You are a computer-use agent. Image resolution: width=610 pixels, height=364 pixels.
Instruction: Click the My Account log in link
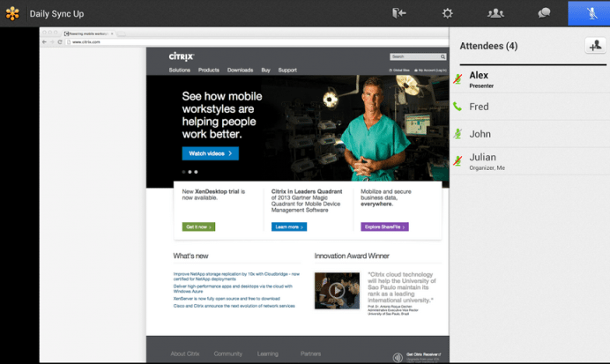pyautogui.click(x=430, y=71)
